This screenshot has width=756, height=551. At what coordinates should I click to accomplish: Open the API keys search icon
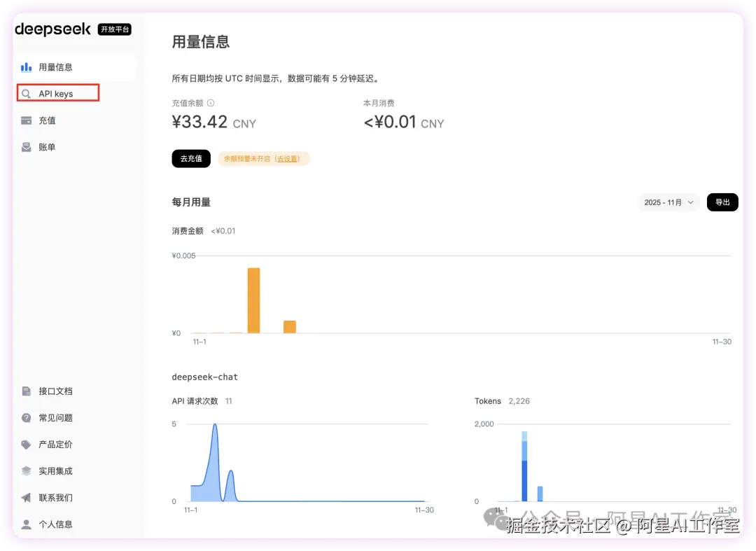point(27,92)
